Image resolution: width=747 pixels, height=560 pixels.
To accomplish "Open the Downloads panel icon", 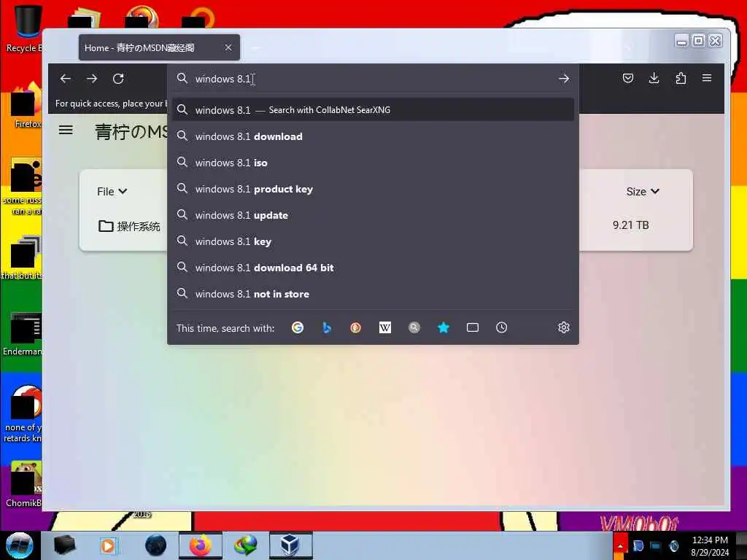I will (x=654, y=78).
